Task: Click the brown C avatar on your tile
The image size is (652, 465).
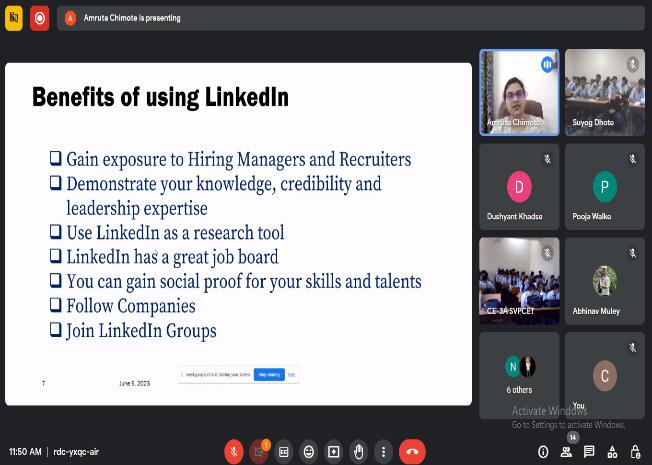Action: [605, 376]
